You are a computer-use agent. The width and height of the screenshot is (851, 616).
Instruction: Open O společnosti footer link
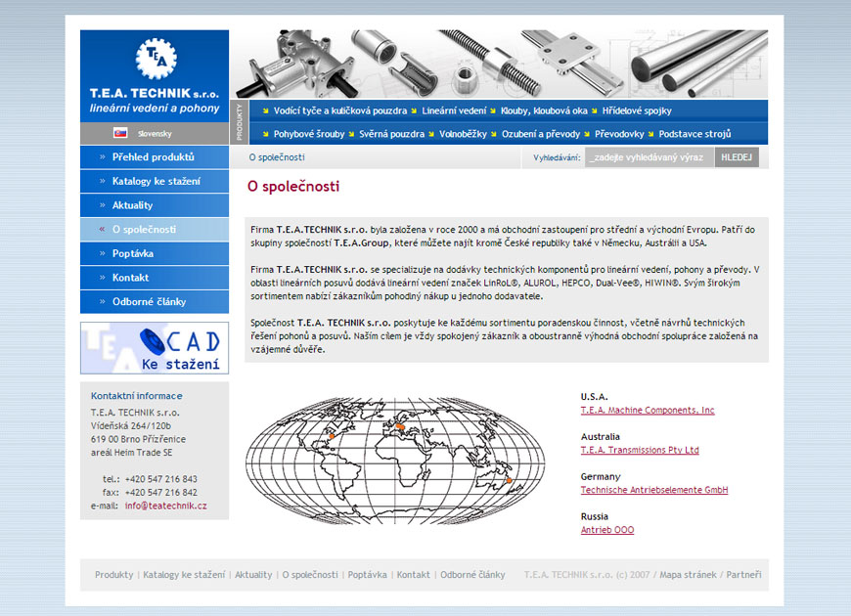coord(310,575)
